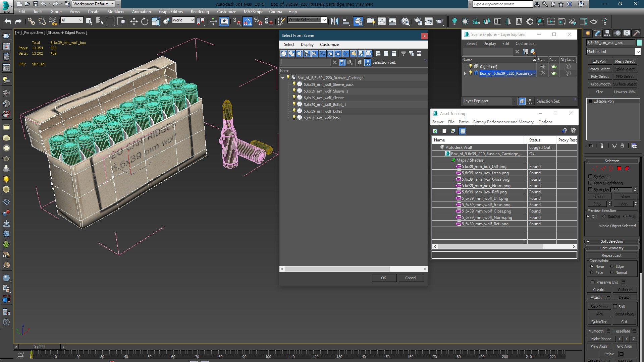Open the Rendering menu
This screenshot has height=362, width=644.
pos(200,11)
